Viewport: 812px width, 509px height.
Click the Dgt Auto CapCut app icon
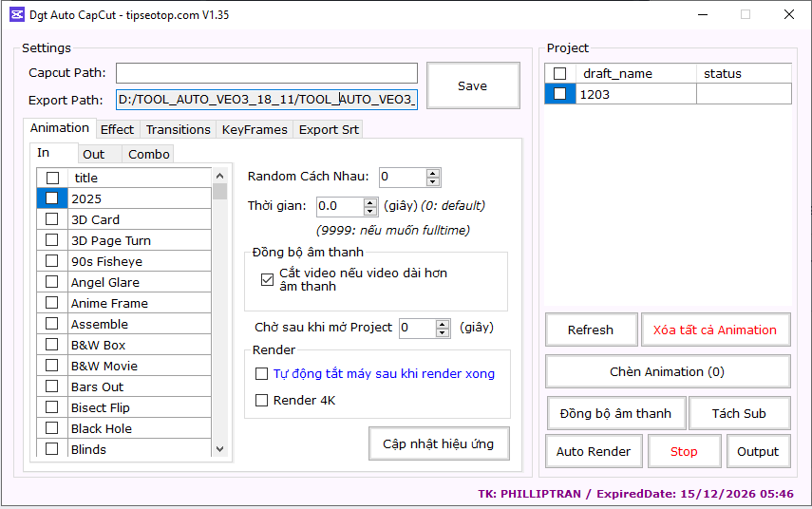[x=17, y=14]
